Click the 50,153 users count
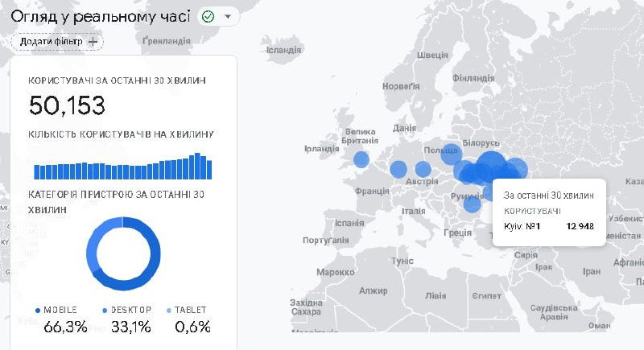The image size is (644, 350). [x=67, y=105]
